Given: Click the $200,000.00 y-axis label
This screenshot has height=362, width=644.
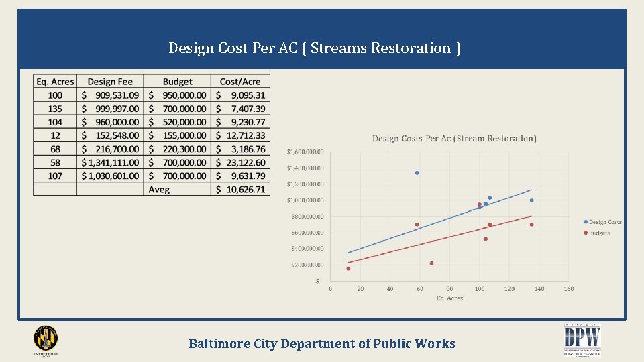Looking at the screenshot, I should [307, 265].
